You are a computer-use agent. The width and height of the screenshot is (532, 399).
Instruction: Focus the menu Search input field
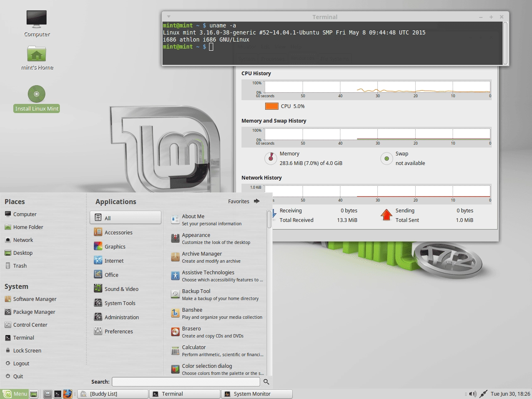click(x=186, y=382)
